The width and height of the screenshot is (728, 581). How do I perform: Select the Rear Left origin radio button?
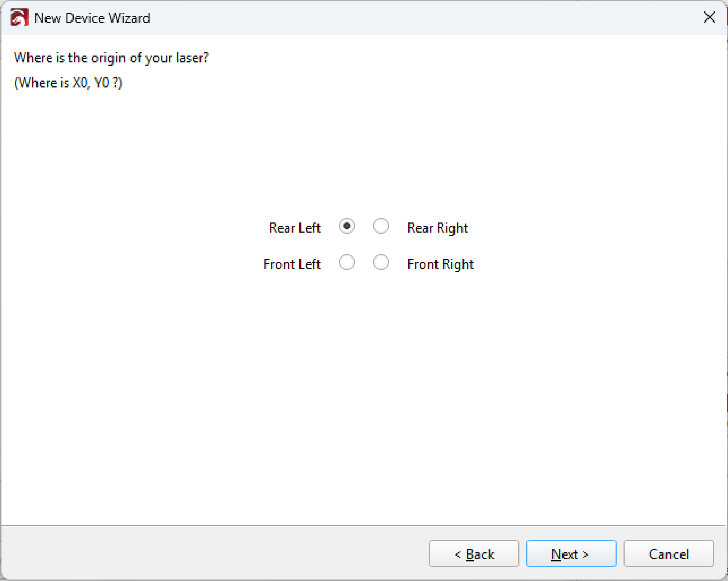(347, 226)
